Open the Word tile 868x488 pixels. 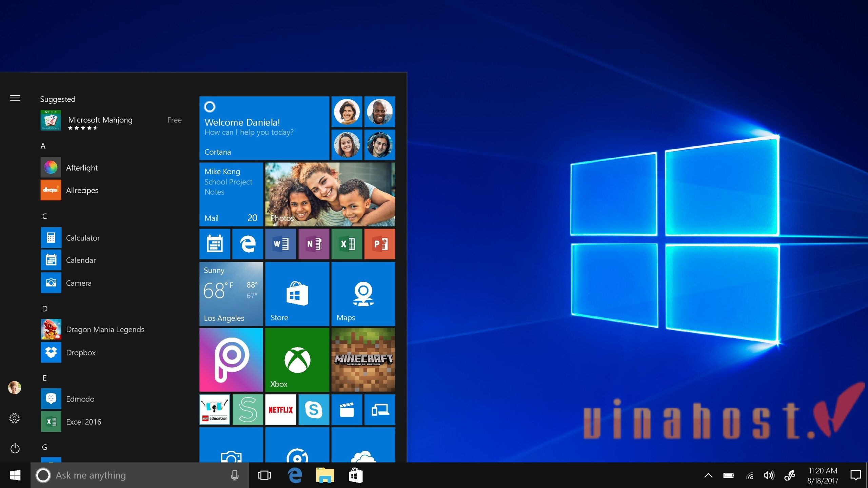(x=280, y=244)
